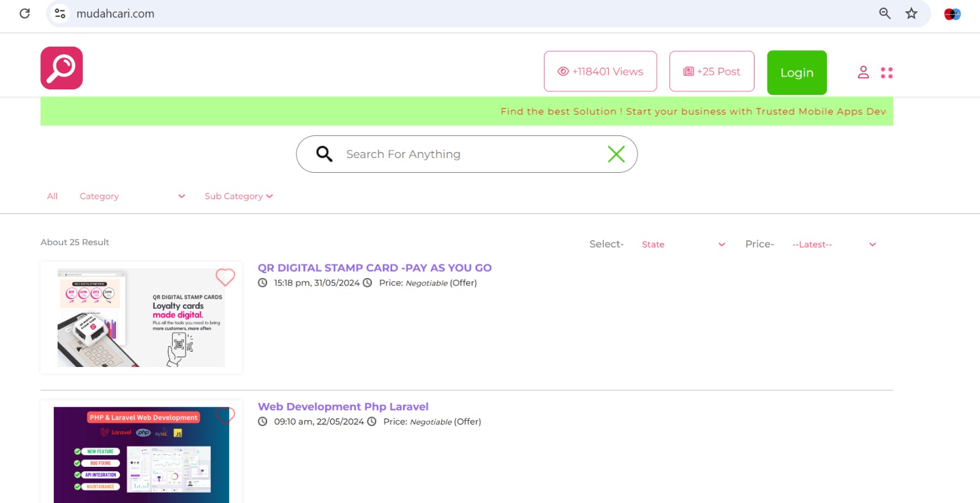This screenshot has height=503, width=980.
Task: Favorite the QR Digital Stamp Card listing heart
Action: click(225, 277)
